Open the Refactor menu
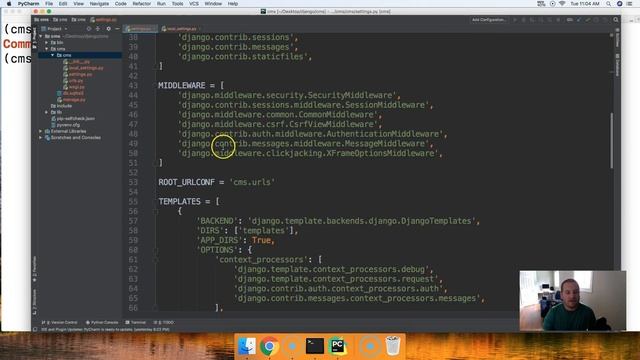This screenshot has width=640, height=360. (x=142, y=4)
